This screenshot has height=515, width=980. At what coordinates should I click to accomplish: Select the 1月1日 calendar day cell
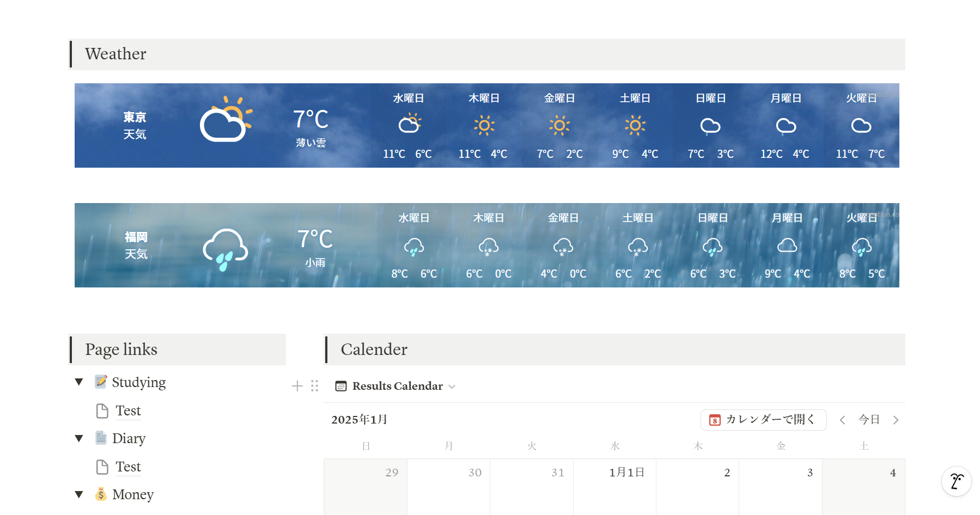point(615,487)
